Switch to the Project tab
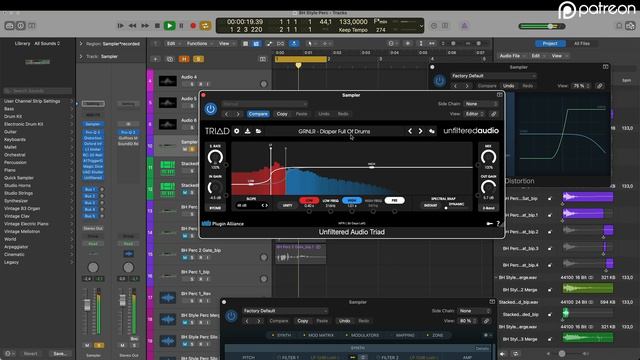Viewport: 640px width, 360px height. tap(550, 43)
